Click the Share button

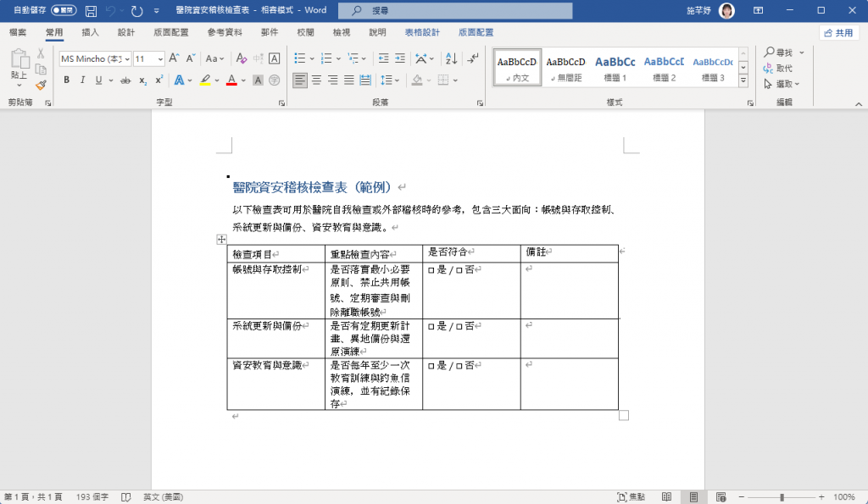[838, 33]
